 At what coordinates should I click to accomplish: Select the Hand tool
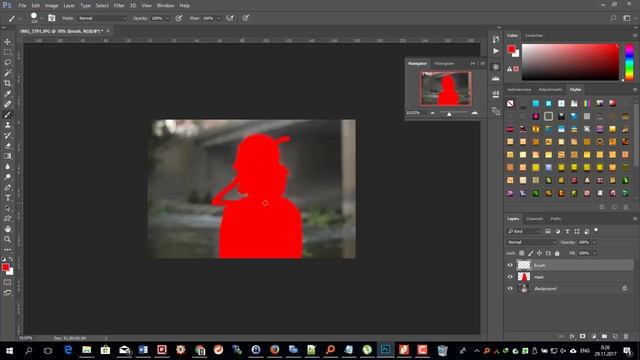7,229
